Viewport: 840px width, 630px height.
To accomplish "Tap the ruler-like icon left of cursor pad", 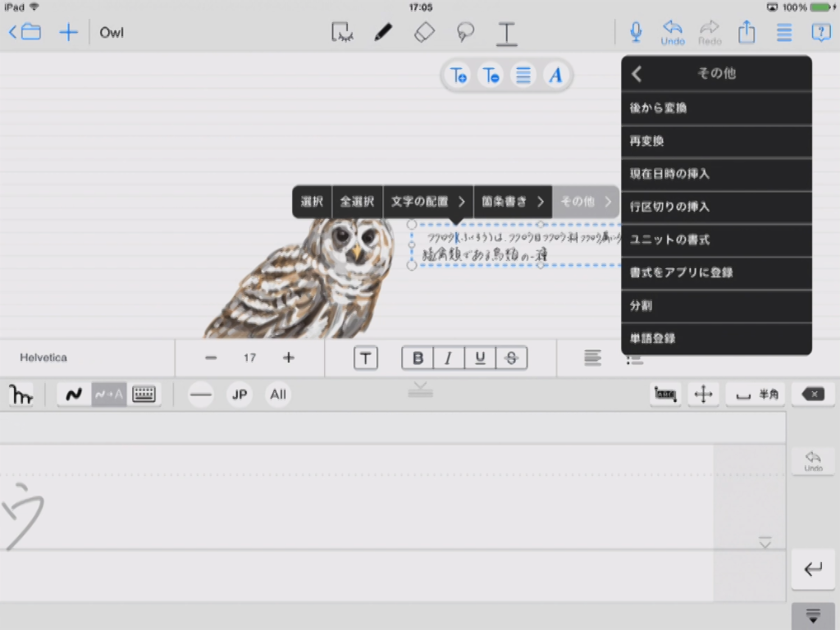I will tap(665, 395).
